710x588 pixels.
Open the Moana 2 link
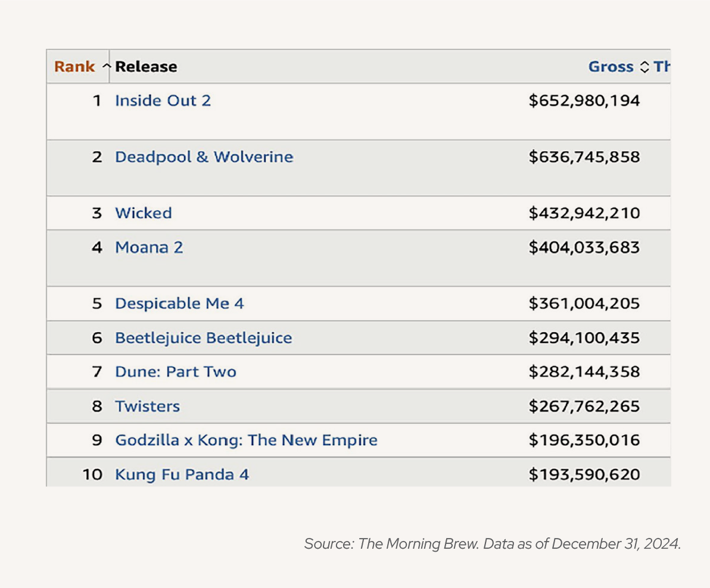click(x=149, y=247)
